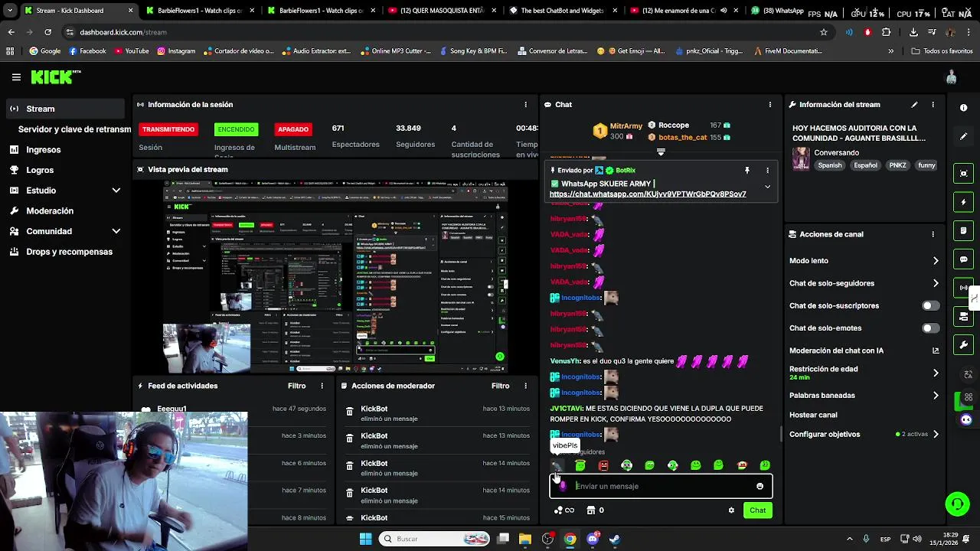
Task: Expand the Comunidad sidebar section
Action: (116, 231)
